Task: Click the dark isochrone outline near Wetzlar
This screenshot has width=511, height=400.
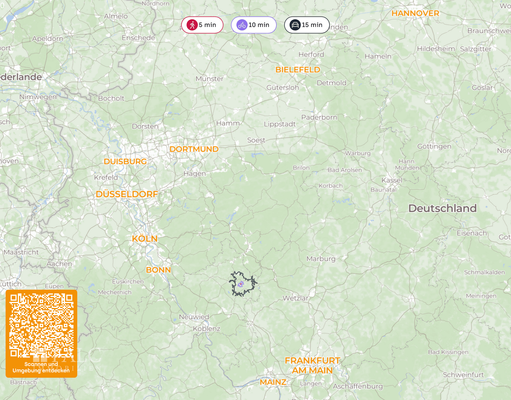Action: point(231,283)
